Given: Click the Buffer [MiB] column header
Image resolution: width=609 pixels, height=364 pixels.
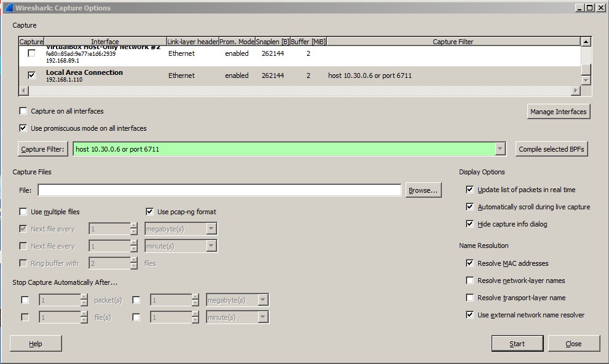Looking at the screenshot, I should click(x=308, y=42).
